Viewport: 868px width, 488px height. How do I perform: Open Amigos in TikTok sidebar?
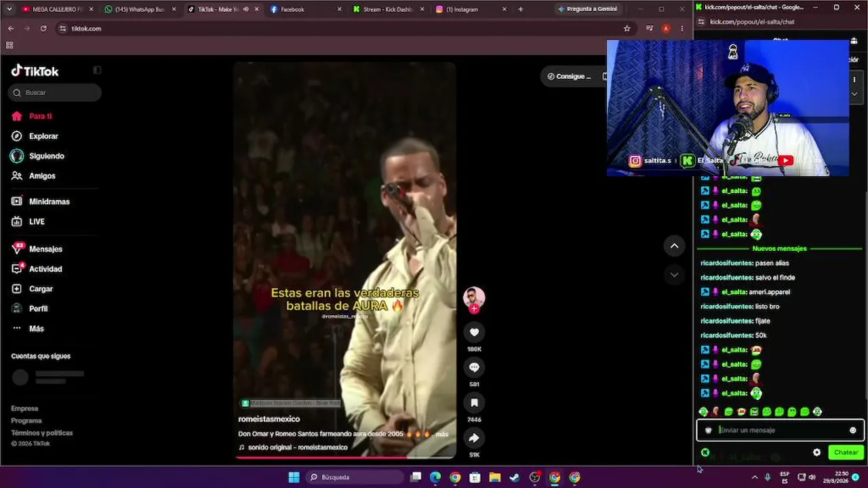click(x=42, y=176)
